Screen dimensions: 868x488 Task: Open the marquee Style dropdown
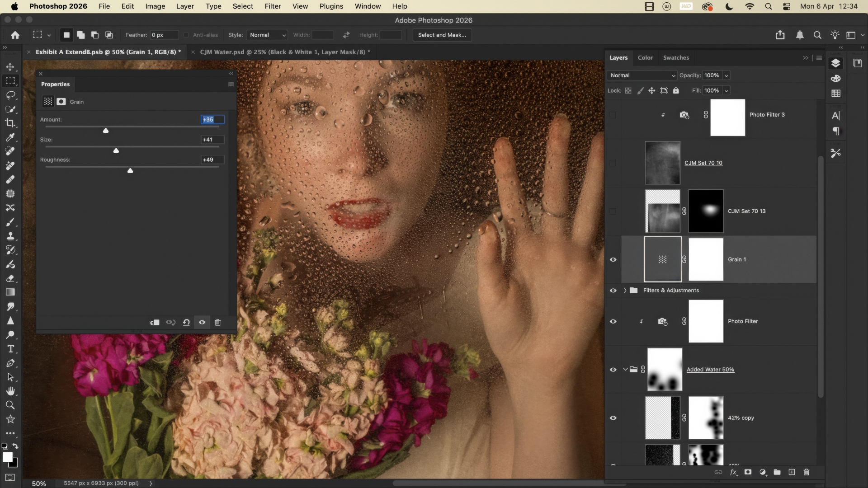[267, 35]
